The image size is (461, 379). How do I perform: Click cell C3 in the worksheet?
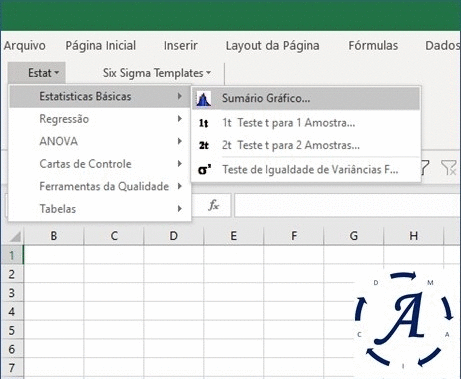[114, 293]
